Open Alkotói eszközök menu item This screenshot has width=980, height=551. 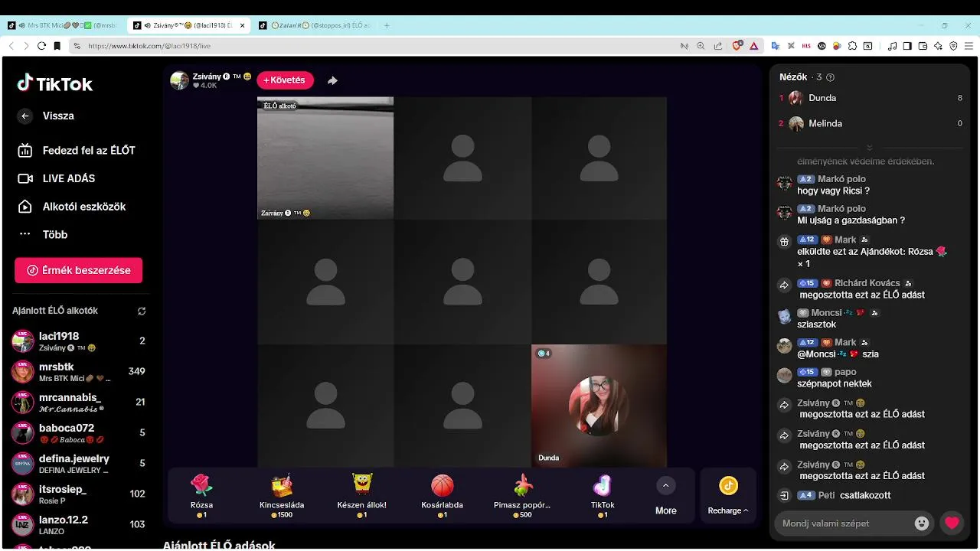(72, 207)
